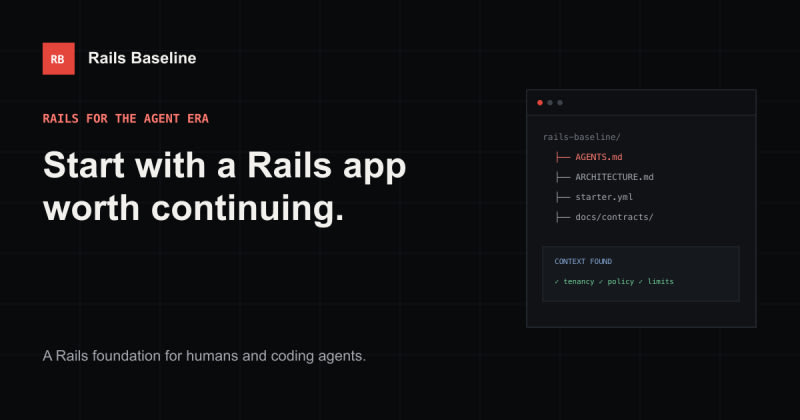Click the third gray window dot
This screenshot has width=800, height=420.
560,103
